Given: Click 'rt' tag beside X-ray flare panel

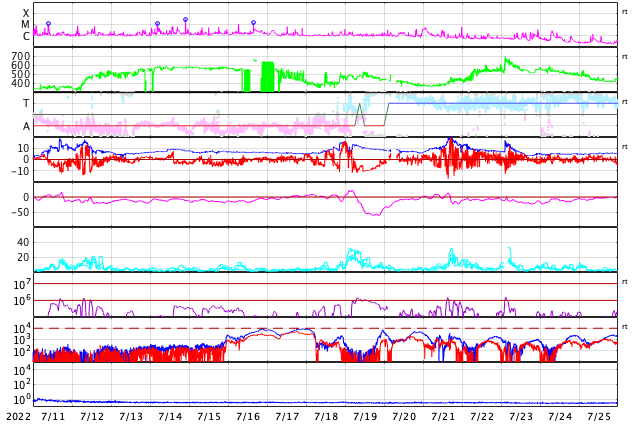Looking at the screenshot, I should 625,12.
